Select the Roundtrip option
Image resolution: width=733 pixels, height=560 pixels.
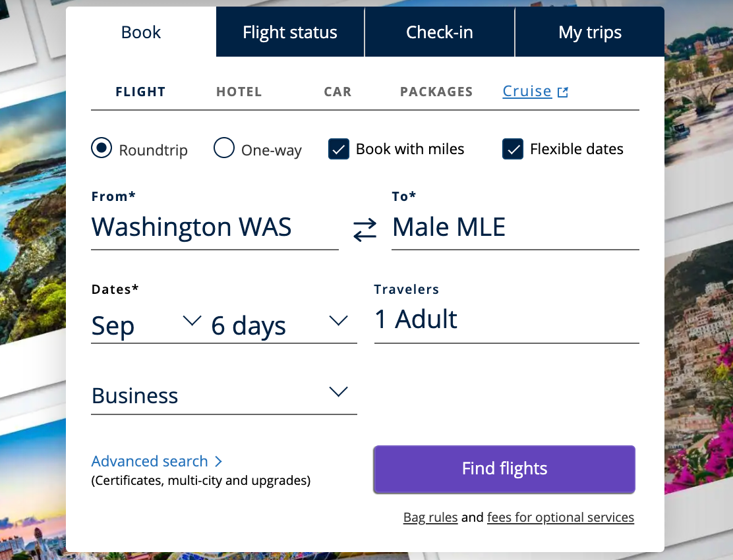coord(102,149)
